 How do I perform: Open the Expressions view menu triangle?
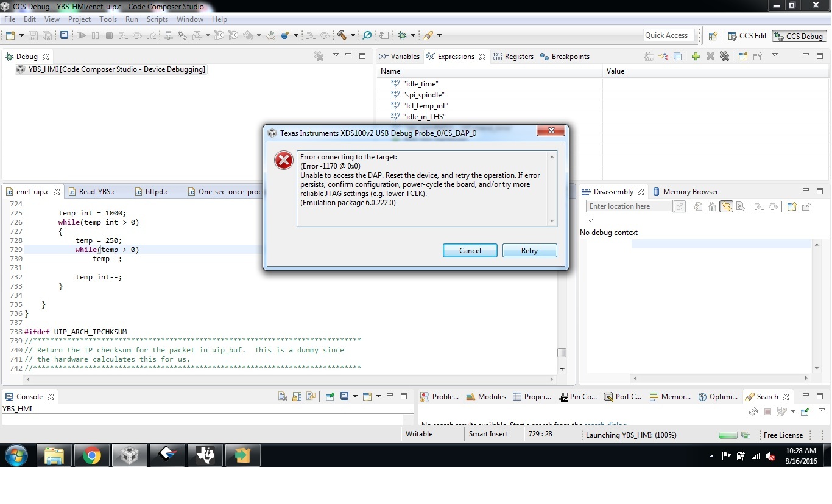775,55
